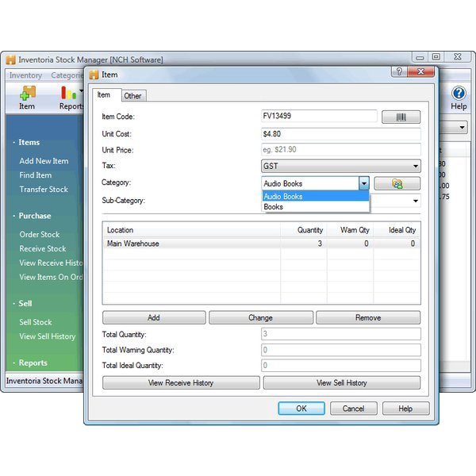
Task: Open the Inventory menu in main window
Action: coord(26,75)
